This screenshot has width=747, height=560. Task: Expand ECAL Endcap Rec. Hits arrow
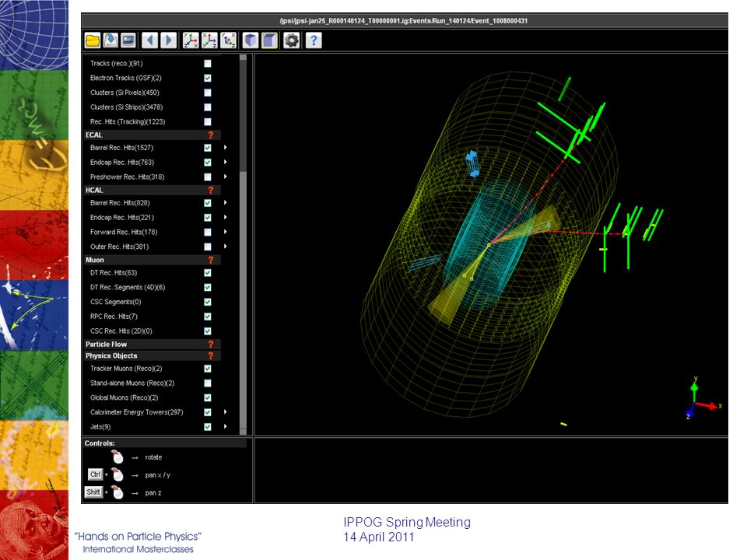point(226,163)
